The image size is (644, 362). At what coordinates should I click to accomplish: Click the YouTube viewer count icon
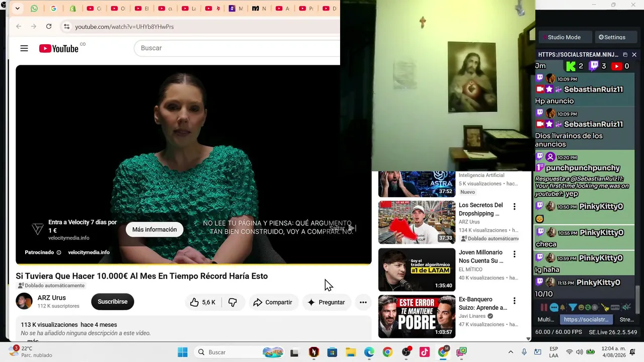[616, 66]
